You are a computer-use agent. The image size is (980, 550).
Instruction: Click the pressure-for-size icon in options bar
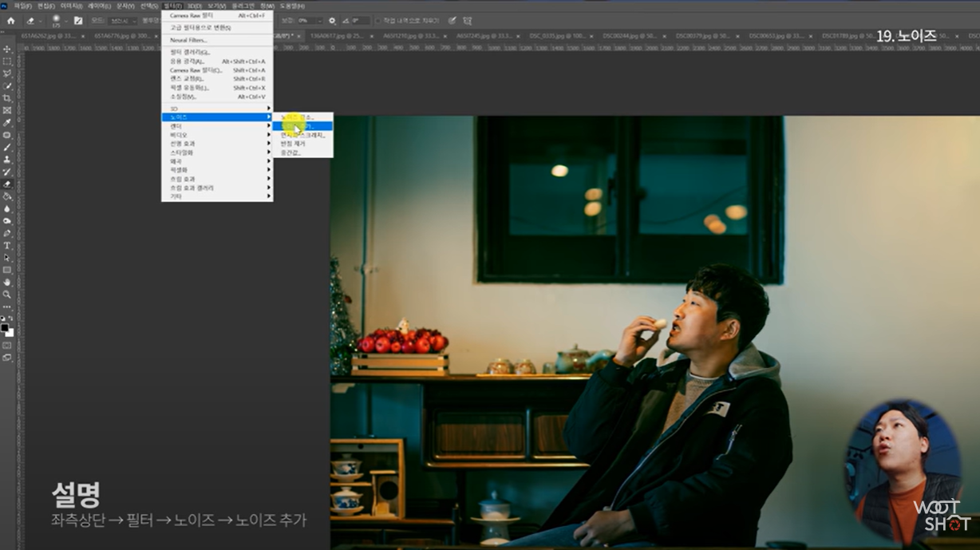452,20
